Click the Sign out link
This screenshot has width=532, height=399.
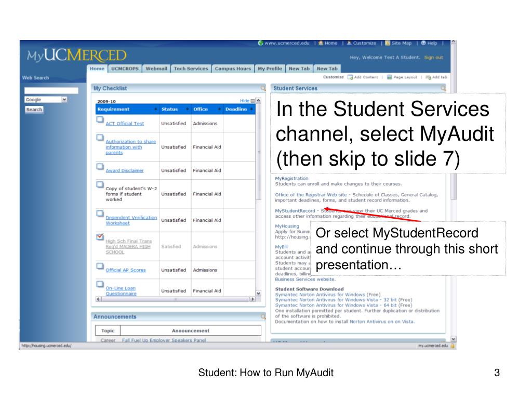click(433, 57)
